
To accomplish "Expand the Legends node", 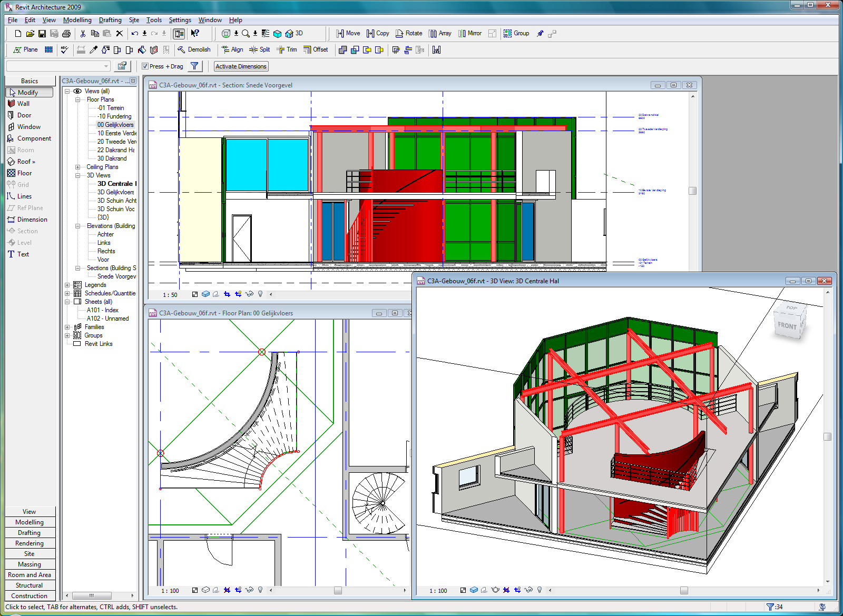I will (67, 285).
